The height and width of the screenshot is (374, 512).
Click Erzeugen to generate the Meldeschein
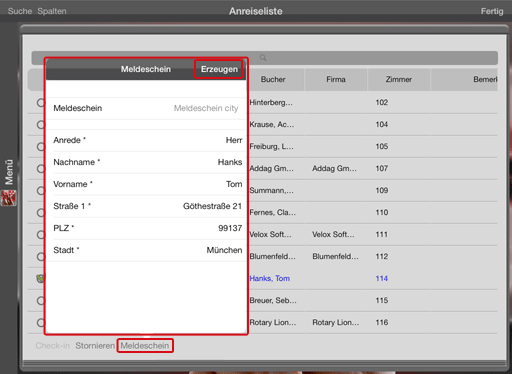(219, 69)
